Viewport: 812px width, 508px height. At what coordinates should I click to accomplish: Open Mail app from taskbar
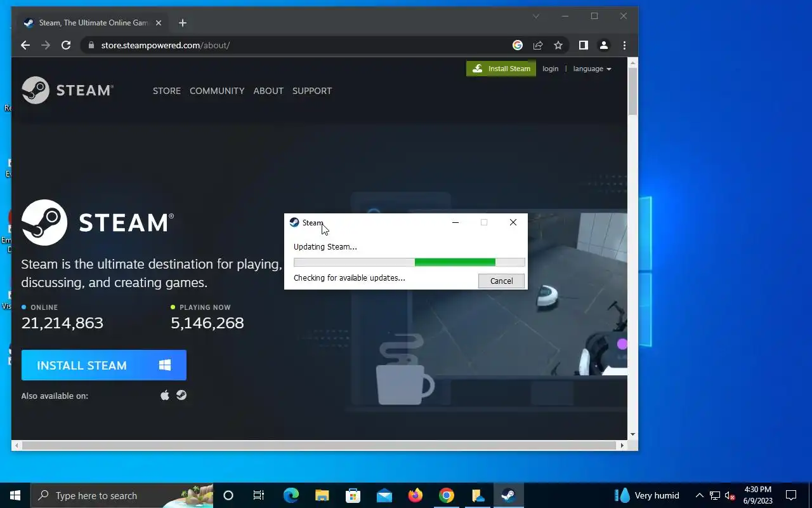click(384, 495)
